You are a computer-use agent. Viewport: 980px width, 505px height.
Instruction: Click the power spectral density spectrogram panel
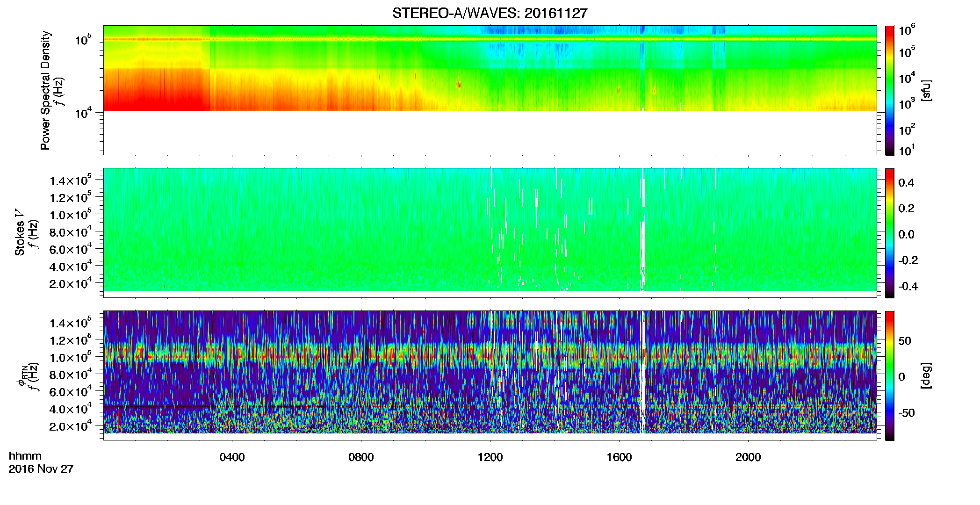click(x=490, y=90)
